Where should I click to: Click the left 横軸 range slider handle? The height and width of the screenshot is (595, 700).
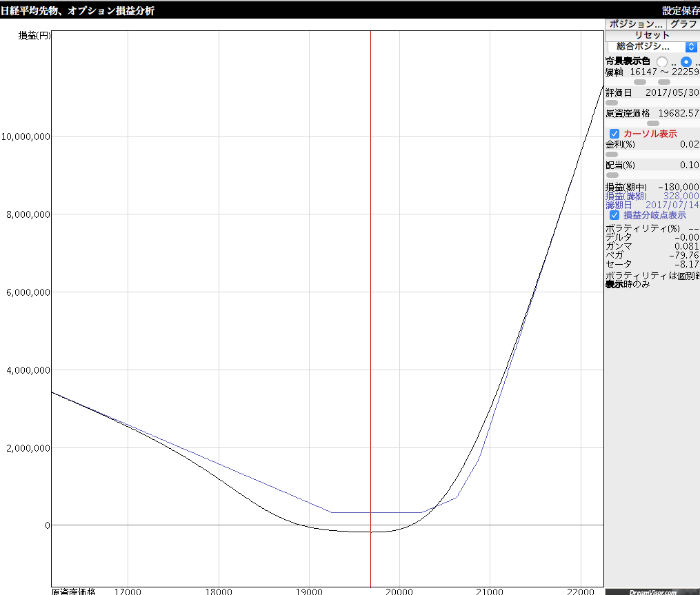point(639,82)
